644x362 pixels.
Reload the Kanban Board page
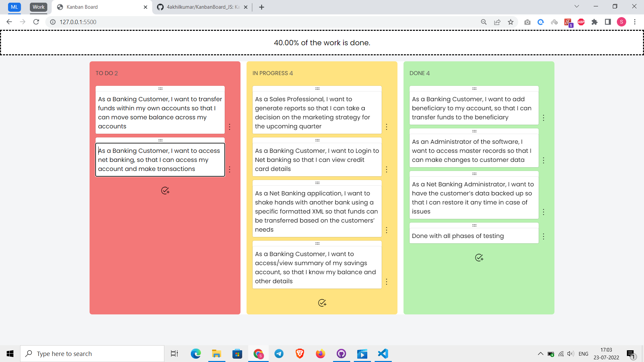pos(36,22)
